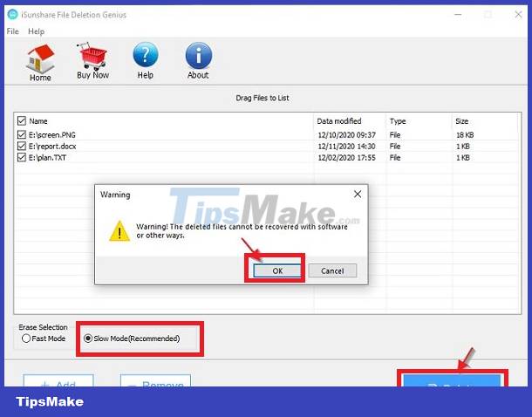
Task: Click the yellow warning triangle icon
Action: click(x=119, y=231)
